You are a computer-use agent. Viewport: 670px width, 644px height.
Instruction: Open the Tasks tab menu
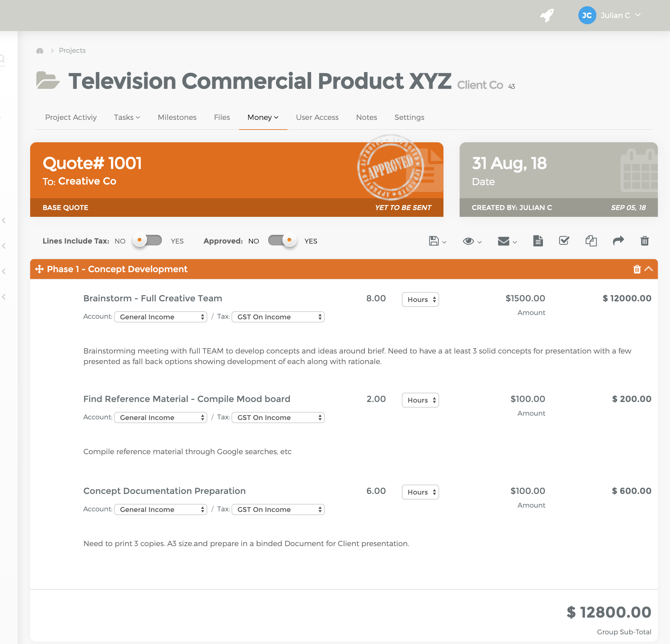coord(127,117)
